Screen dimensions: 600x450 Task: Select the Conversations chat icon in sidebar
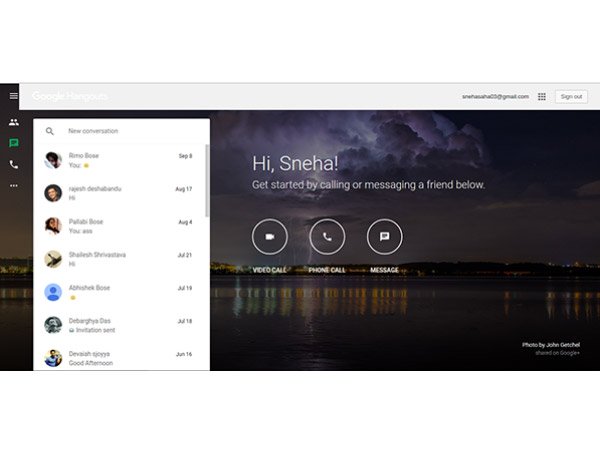[14, 143]
